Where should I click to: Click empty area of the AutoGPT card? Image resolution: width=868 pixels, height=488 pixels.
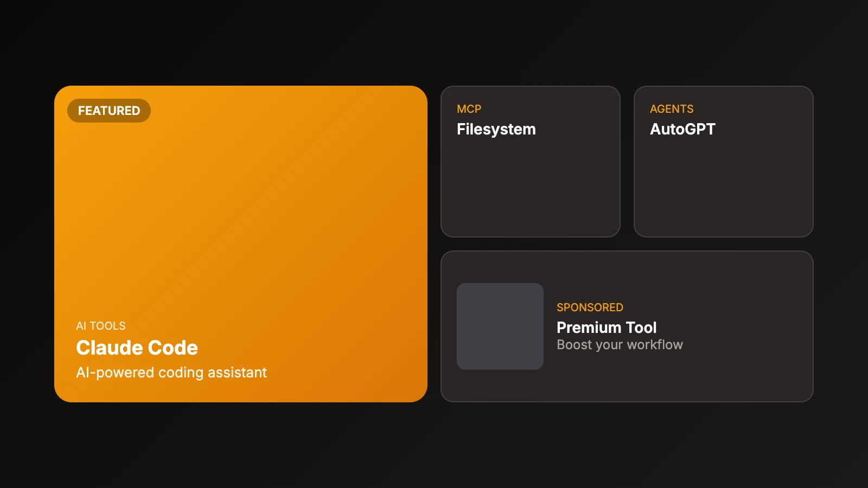(723, 190)
